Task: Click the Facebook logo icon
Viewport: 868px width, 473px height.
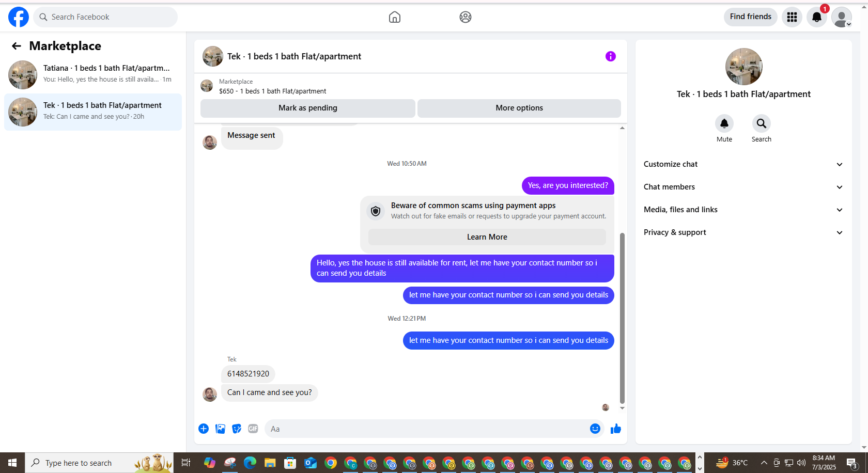Action: pos(19,17)
